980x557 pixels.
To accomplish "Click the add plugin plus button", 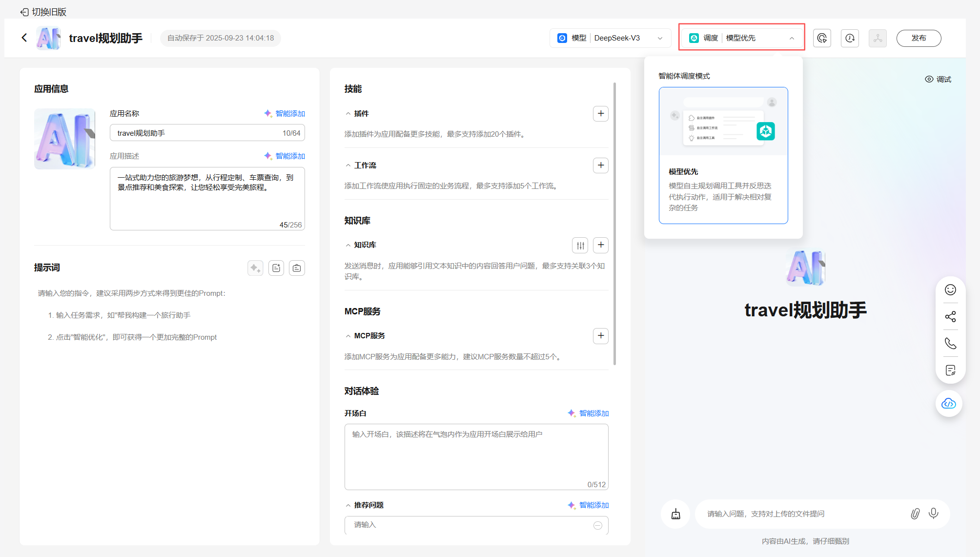I will [600, 114].
